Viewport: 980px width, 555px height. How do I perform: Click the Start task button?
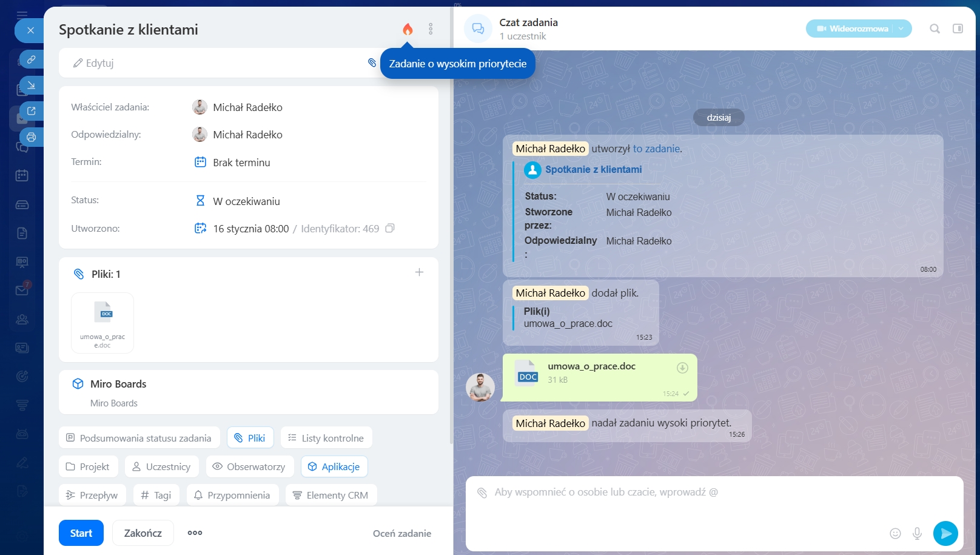[x=81, y=533]
